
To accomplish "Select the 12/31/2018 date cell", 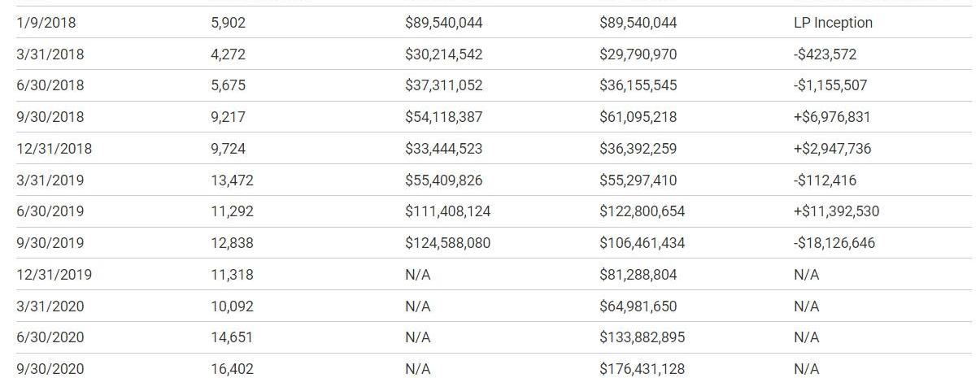I will pyautogui.click(x=54, y=149).
